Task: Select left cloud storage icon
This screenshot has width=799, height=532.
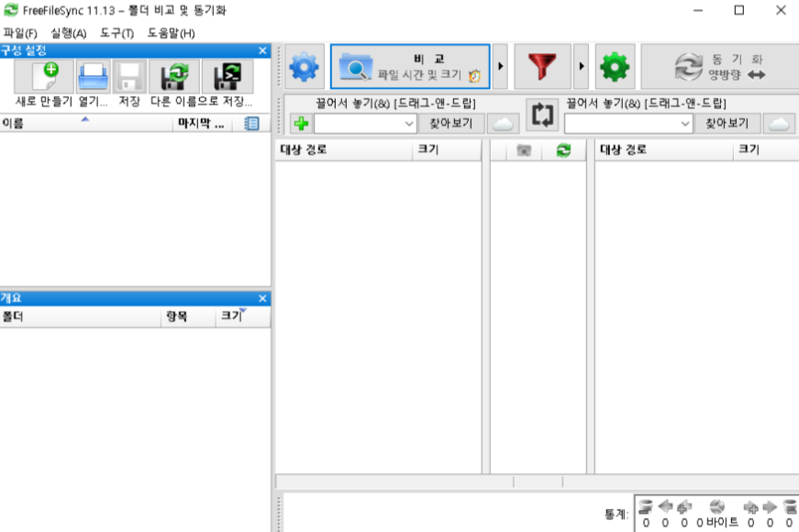Action: coord(503,123)
